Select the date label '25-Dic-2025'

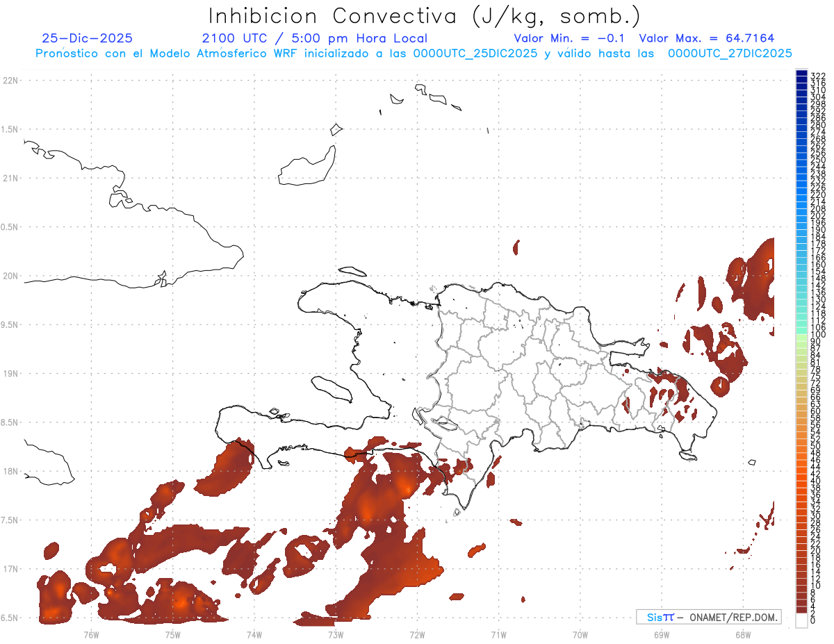tap(87, 39)
